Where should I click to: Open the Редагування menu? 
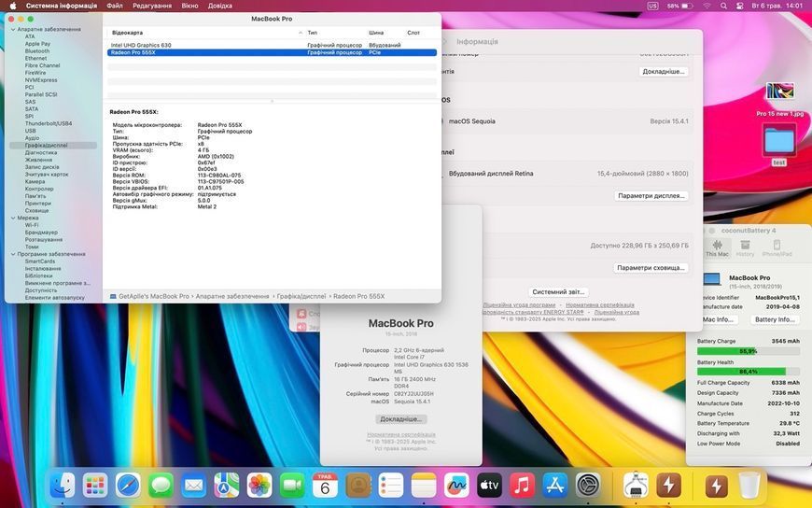tap(152, 6)
